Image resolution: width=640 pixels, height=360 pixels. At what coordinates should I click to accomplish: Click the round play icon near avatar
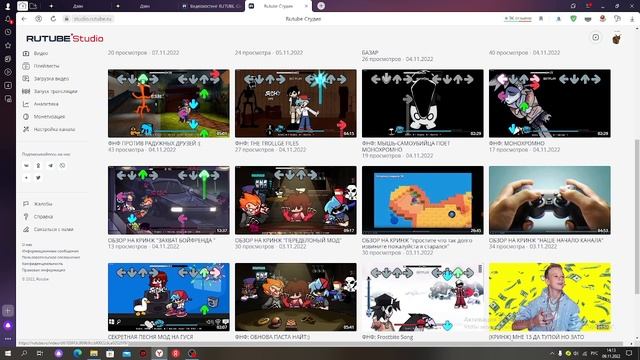tap(596, 38)
